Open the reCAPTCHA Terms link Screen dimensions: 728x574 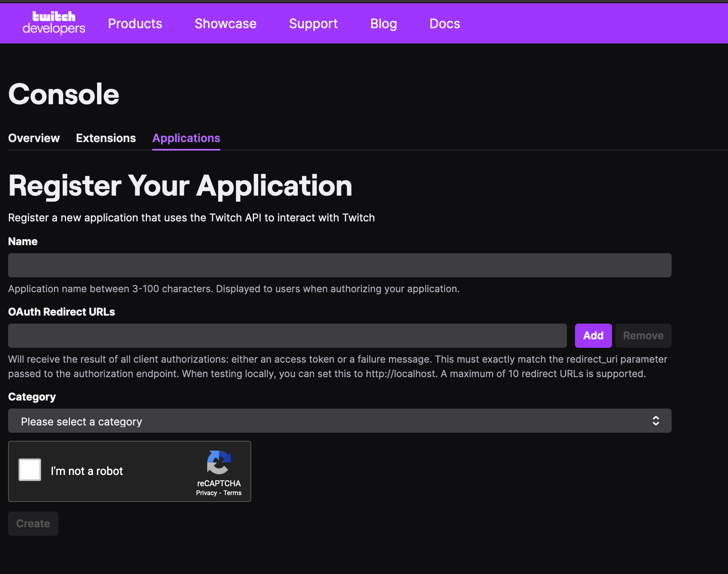pos(232,493)
